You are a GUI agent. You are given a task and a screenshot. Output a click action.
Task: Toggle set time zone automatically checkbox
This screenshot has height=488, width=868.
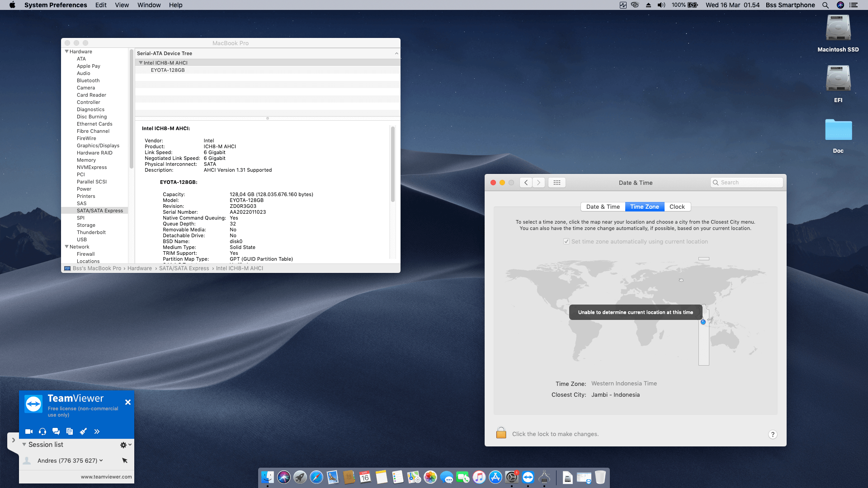pyautogui.click(x=566, y=242)
